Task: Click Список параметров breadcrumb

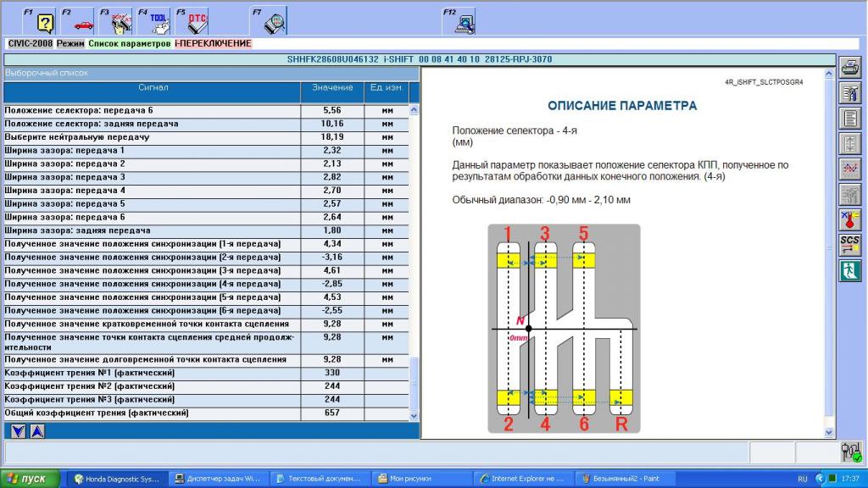Action: (x=130, y=43)
